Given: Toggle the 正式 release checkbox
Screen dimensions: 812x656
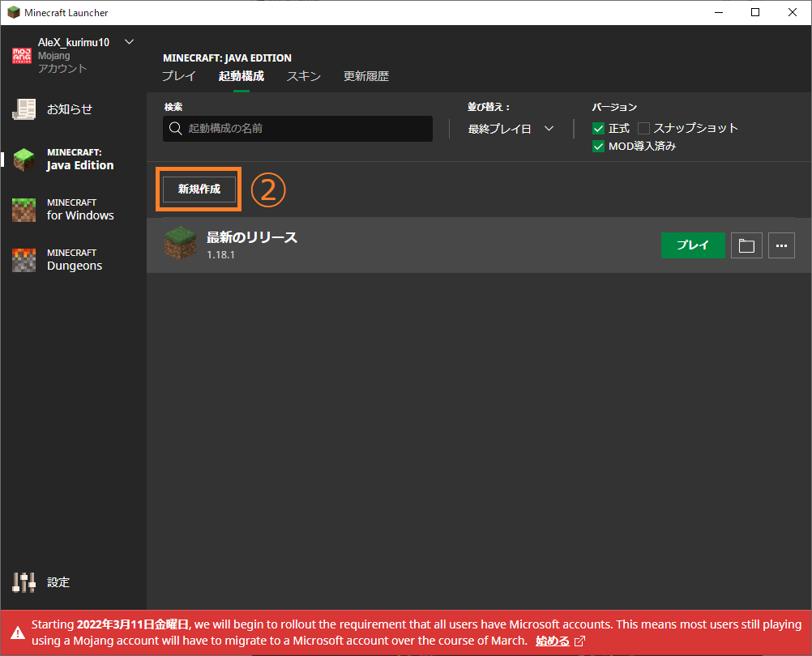Looking at the screenshot, I should coord(598,128).
